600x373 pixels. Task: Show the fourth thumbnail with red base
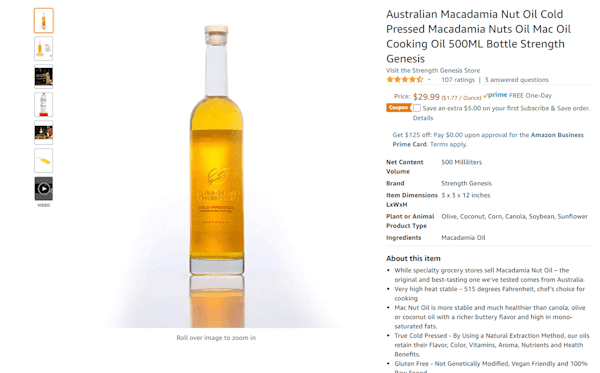[x=44, y=104]
